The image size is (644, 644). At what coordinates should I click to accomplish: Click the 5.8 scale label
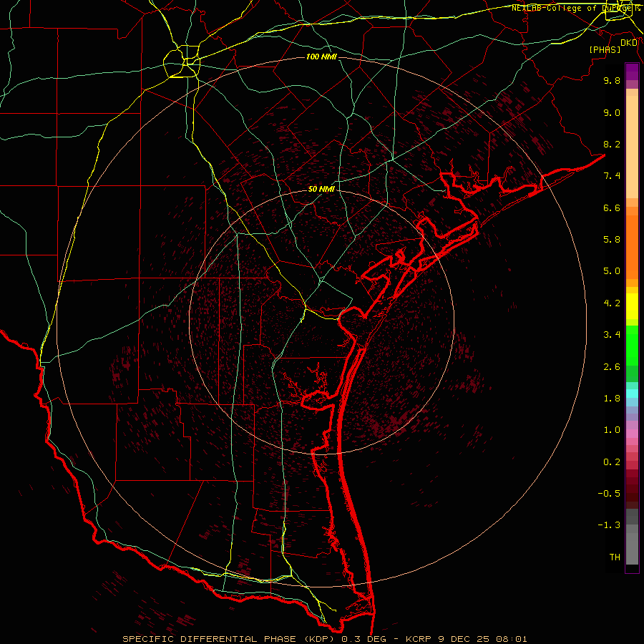click(612, 240)
